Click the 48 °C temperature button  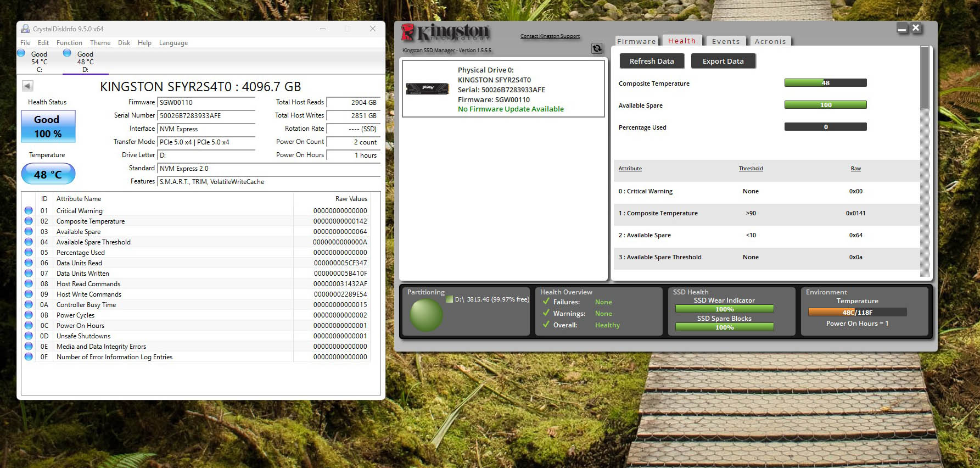[48, 174]
